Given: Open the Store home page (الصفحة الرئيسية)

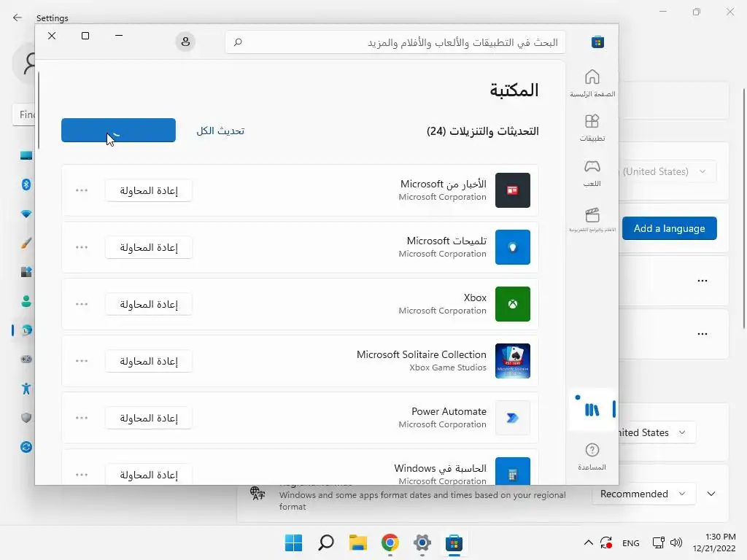Looking at the screenshot, I should pos(592,83).
